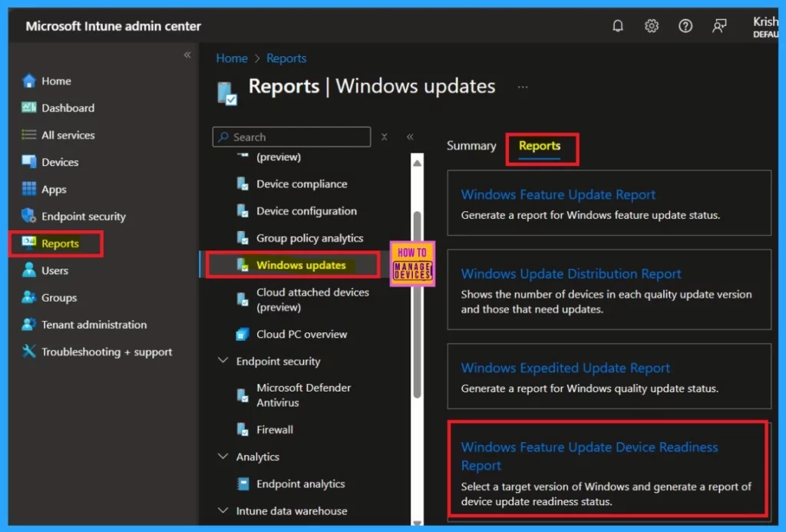
Task: Go to Reports breadcrumb link
Action: tap(286, 58)
